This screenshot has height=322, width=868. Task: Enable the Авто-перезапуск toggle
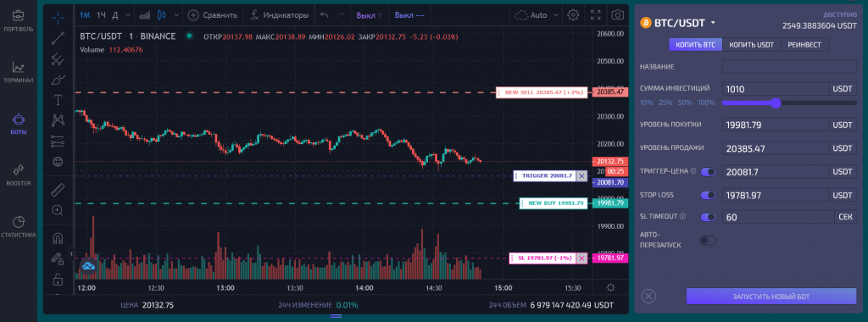(x=708, y=240)
